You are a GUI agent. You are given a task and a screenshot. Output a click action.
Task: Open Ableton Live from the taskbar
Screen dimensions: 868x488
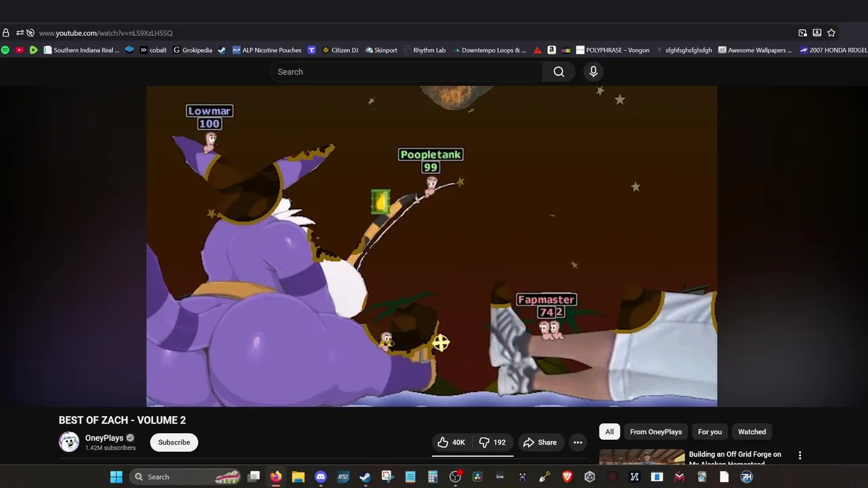pos(500,477)
